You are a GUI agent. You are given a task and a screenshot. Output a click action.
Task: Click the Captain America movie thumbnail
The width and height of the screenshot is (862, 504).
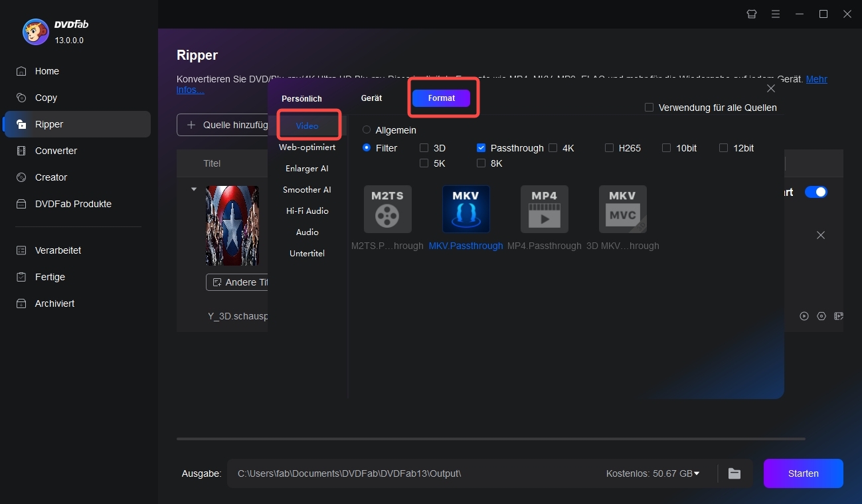point(232,226)
